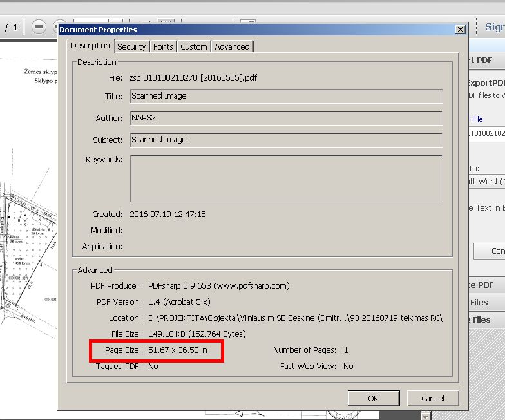Screen dimensions: 505x420
Task: Confirm with the OK button
Action: point(374,398)
